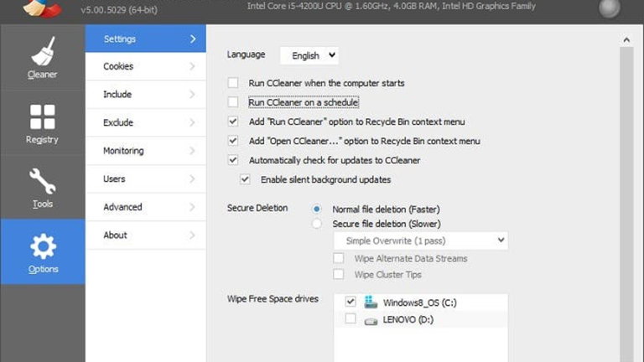Click the version text v5.00.5029
Screen dimensions: 644x362
click(119, 10)
